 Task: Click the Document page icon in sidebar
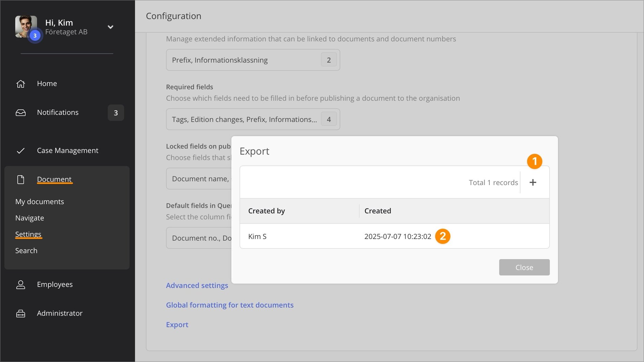tap(21, 179)
